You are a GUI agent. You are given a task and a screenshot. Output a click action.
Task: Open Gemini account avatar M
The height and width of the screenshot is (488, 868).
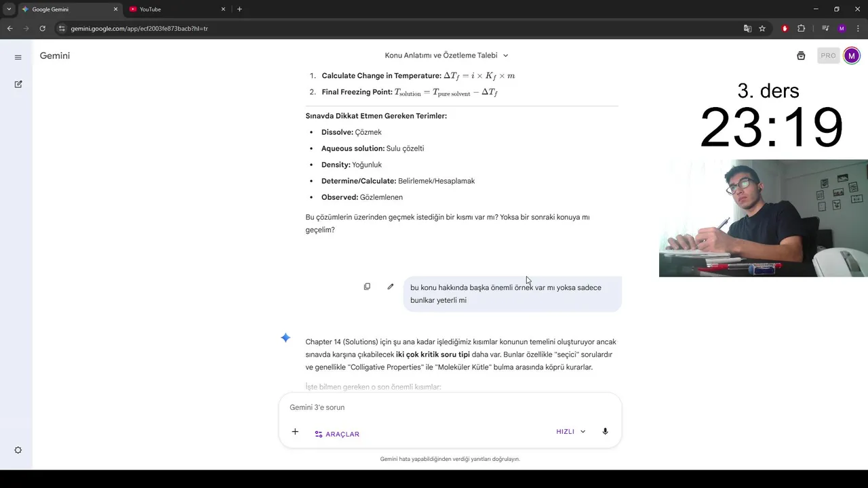[851, 56]
